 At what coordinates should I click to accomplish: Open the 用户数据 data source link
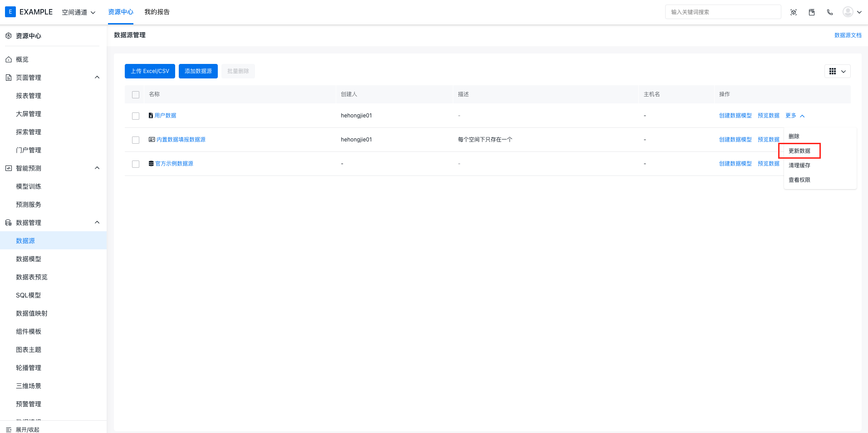tap(165, 116)
